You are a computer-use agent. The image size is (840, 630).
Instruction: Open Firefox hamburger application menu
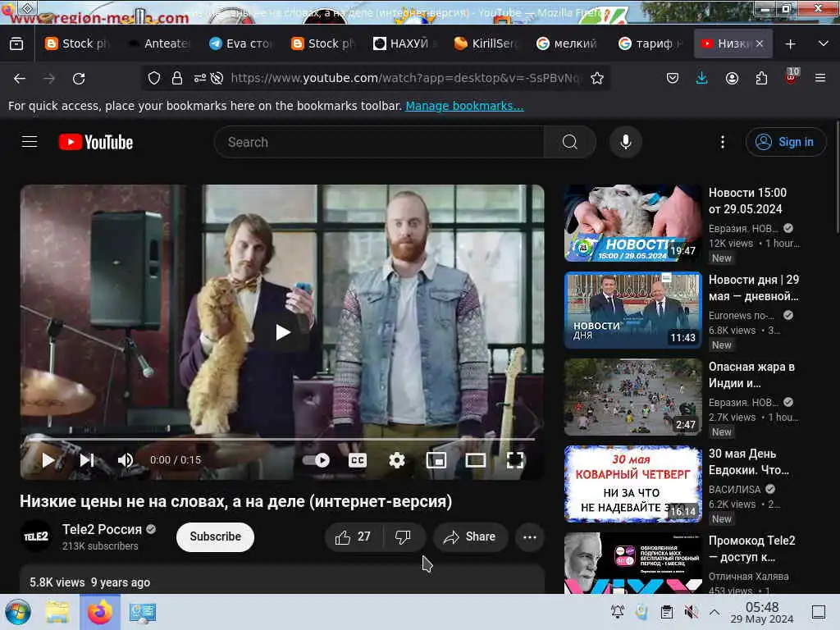point(820,78)
